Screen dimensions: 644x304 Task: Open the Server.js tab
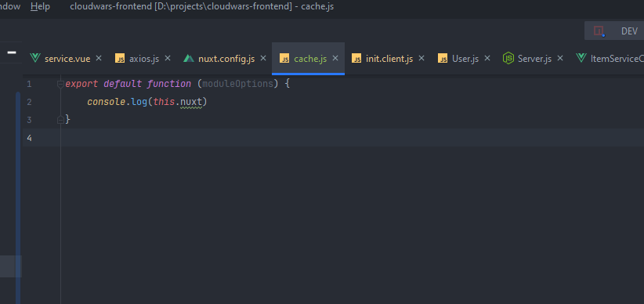534,59
